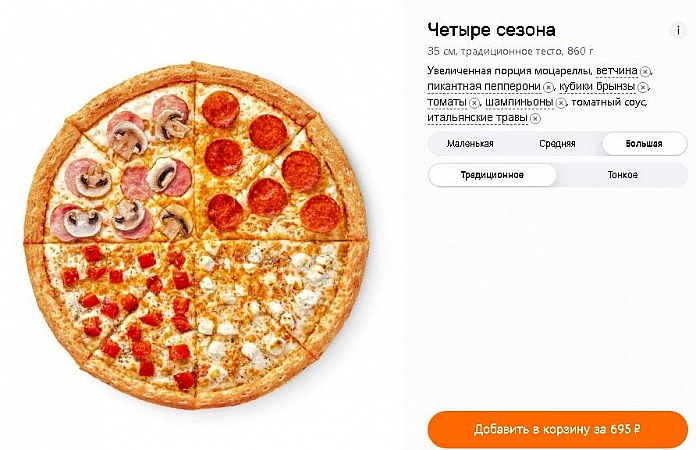Remove кубики брынзы with its x icon

pos(642,87)
